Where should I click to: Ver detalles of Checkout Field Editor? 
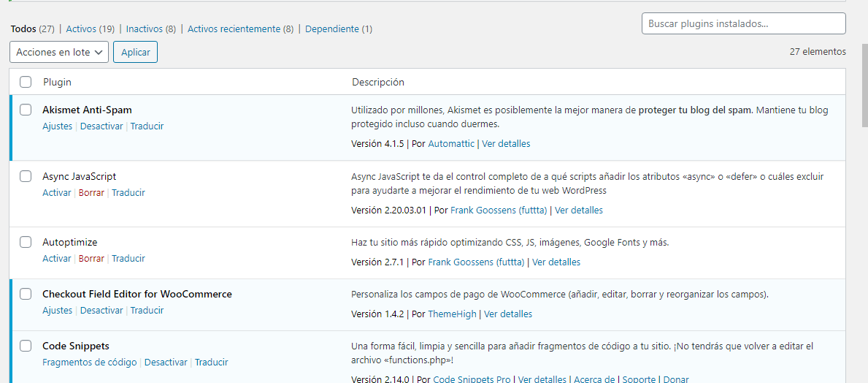tap(508, 314)
